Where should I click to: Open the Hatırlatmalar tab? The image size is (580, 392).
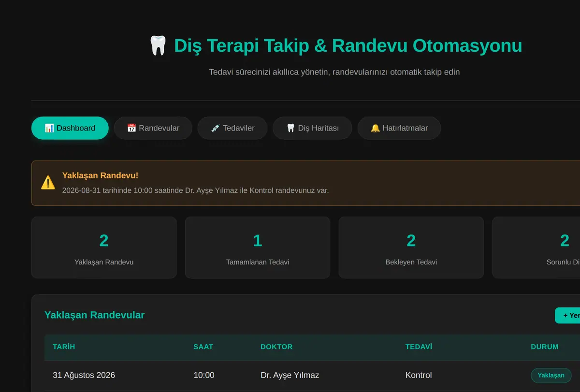point(399,128)
